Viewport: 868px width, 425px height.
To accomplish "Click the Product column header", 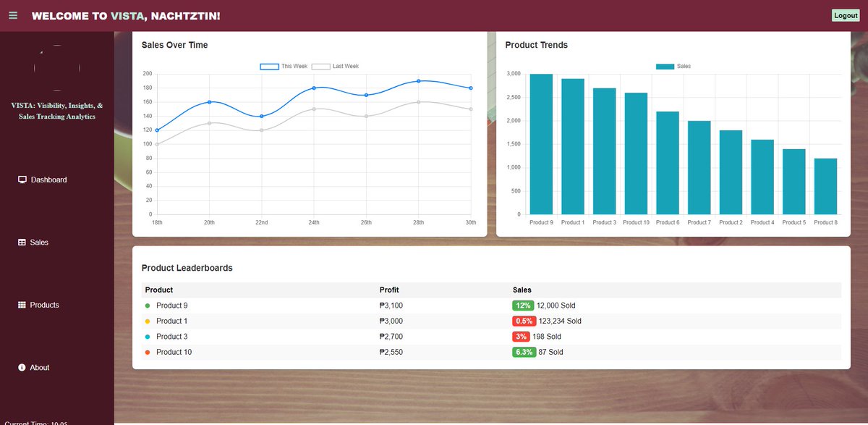I will click(159, 290).
